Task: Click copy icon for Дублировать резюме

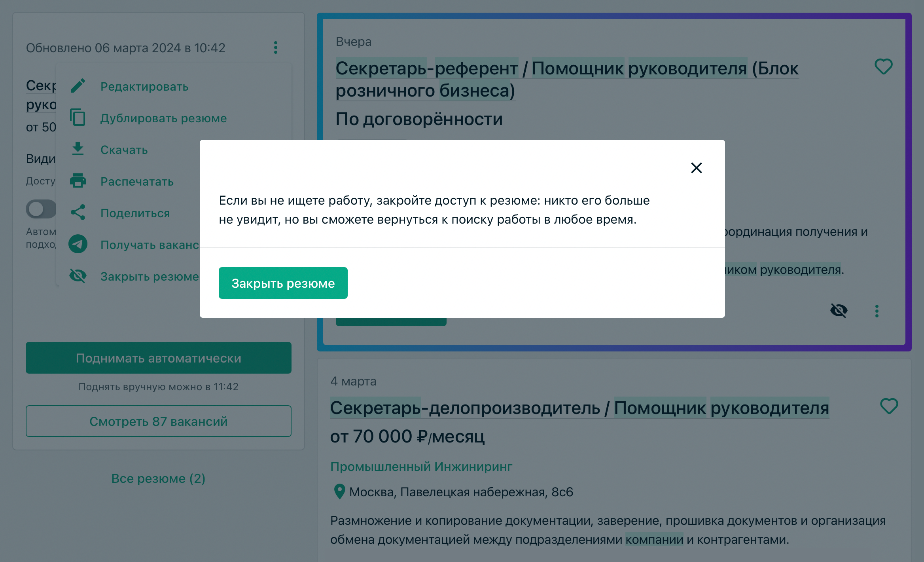Action: click(x=78, y=118)
